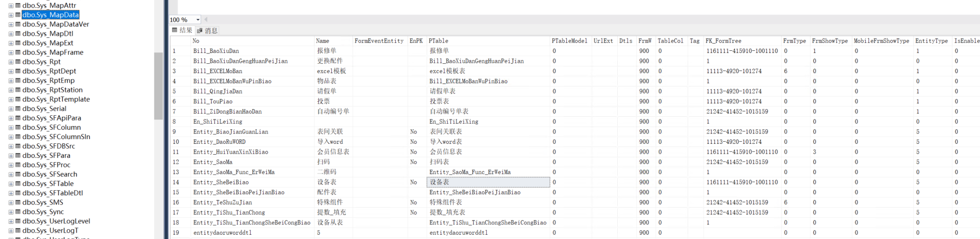Select the 自动编号单表 PTable cell

point(488,111)
